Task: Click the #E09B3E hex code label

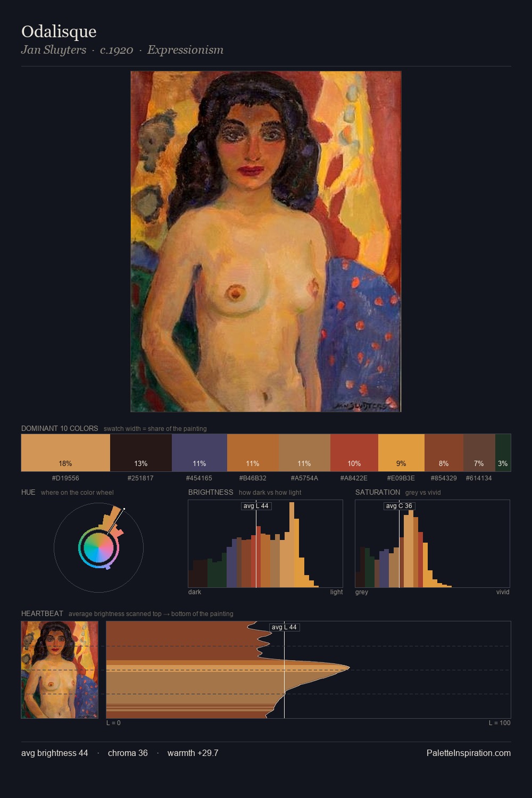Action: click(x=401, y=478)
